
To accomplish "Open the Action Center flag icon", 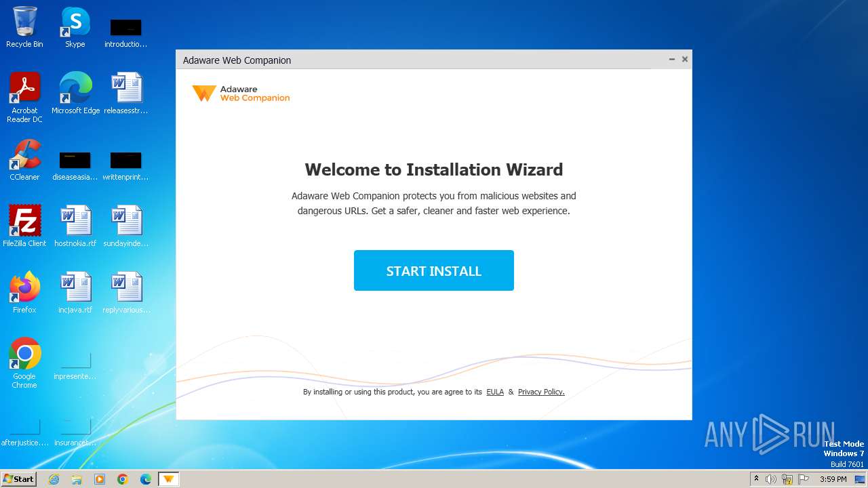I will pyautogui.click(x=804, y=479).
